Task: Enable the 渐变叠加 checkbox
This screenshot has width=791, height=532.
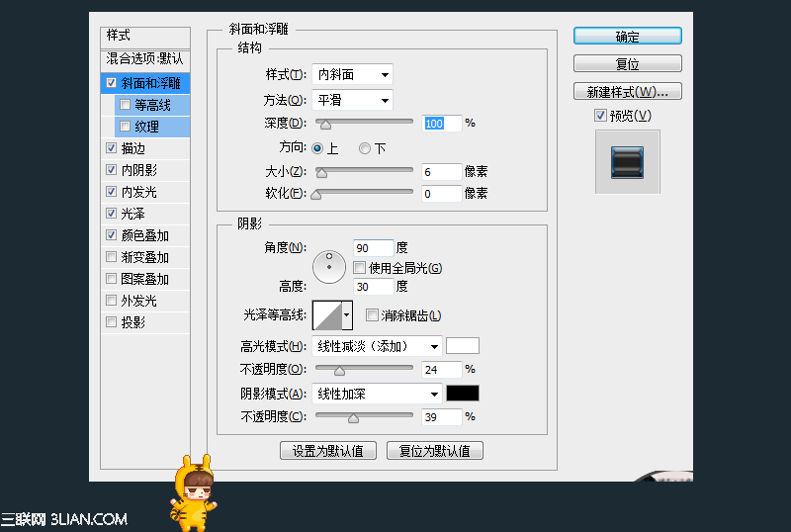Action: point(111,256)
